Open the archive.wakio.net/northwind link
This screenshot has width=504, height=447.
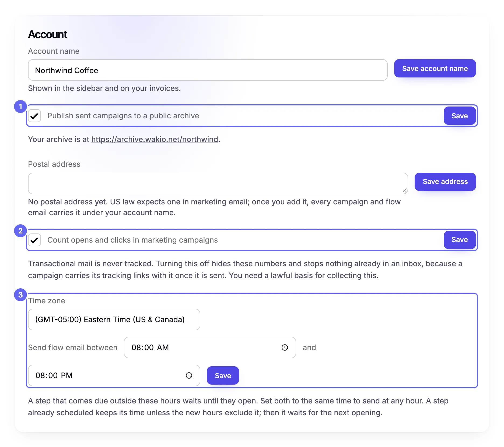point(155,139)
